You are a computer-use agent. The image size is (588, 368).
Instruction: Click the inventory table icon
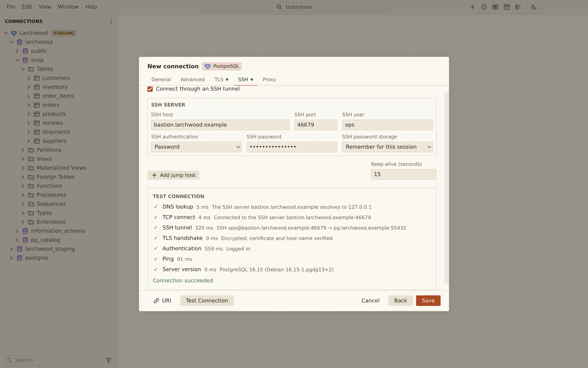coord(37,87)
